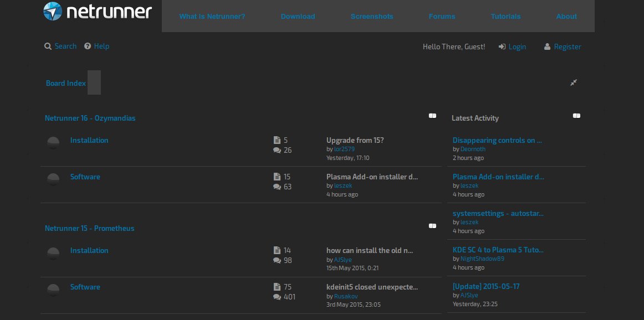Open Software forum under Netrunner 16
This screenshot has height=320, width=644.
(85, 177)
